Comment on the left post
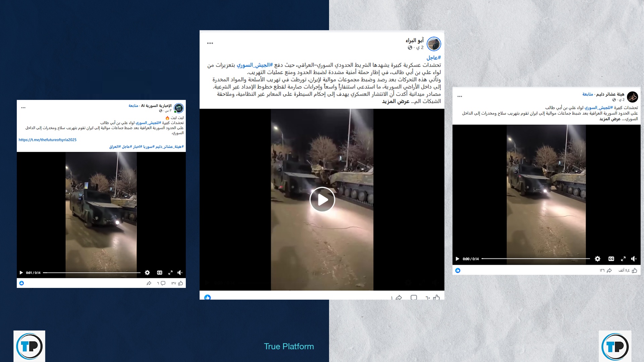The height and width of the screenshot is (362, 644). [163, 283]
